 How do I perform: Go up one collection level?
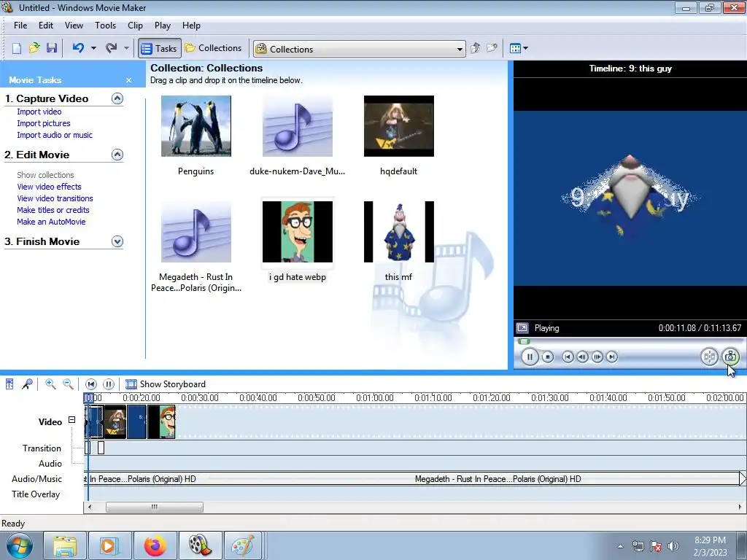pos(475,48)
